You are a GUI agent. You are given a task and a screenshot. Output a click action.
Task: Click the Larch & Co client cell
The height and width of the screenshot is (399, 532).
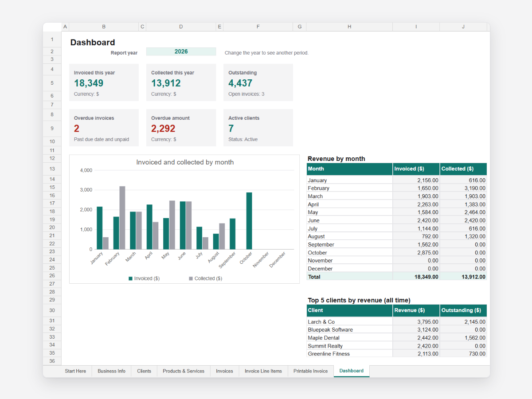(x=349, y=322)
